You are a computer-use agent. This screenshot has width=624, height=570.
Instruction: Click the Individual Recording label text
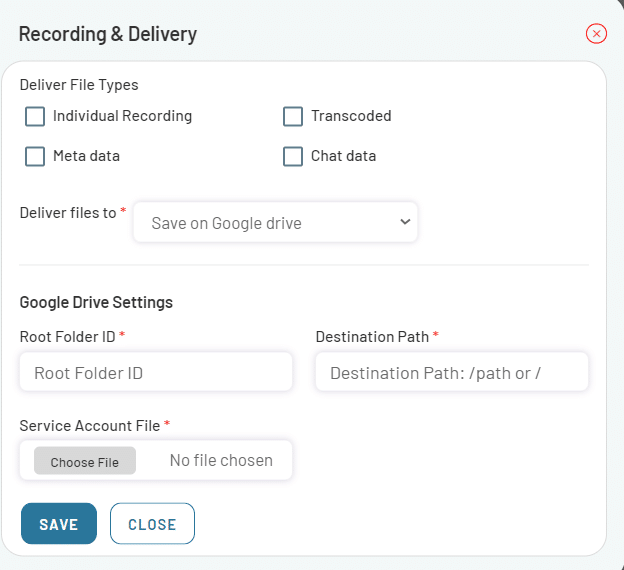123,116
